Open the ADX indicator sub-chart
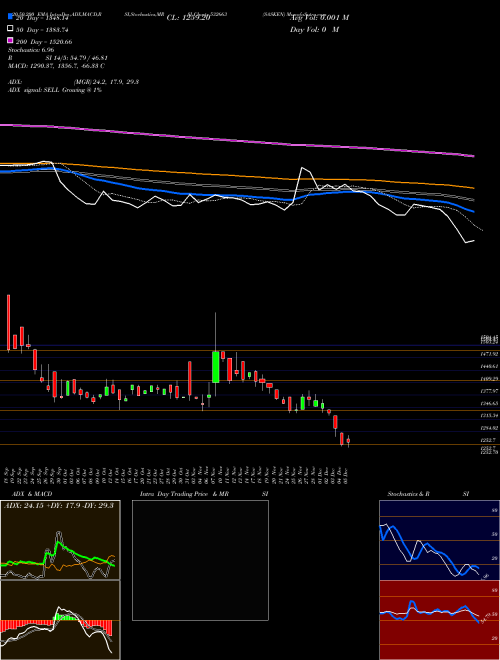Screen dimensions: 500x660 [60, 540]
